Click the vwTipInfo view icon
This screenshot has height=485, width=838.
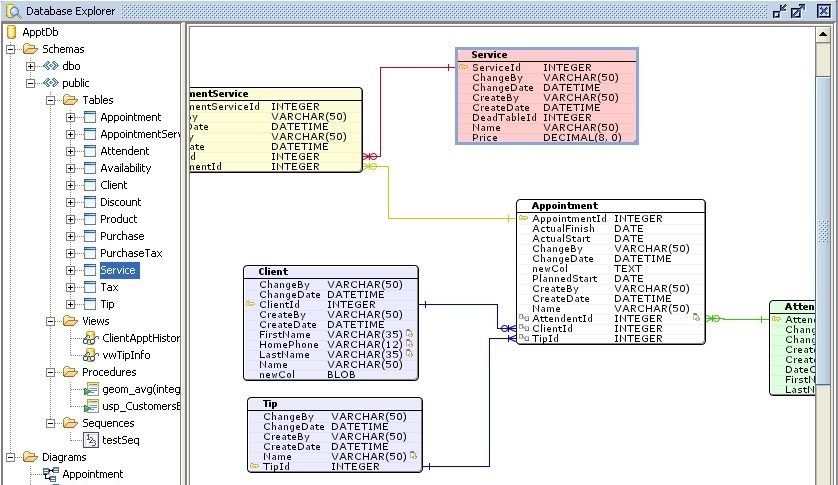click(x=91, y=355)
